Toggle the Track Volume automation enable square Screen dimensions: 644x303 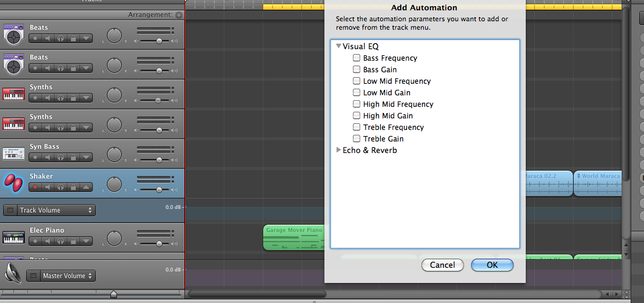pyautogui.click(x=10, y=210)
